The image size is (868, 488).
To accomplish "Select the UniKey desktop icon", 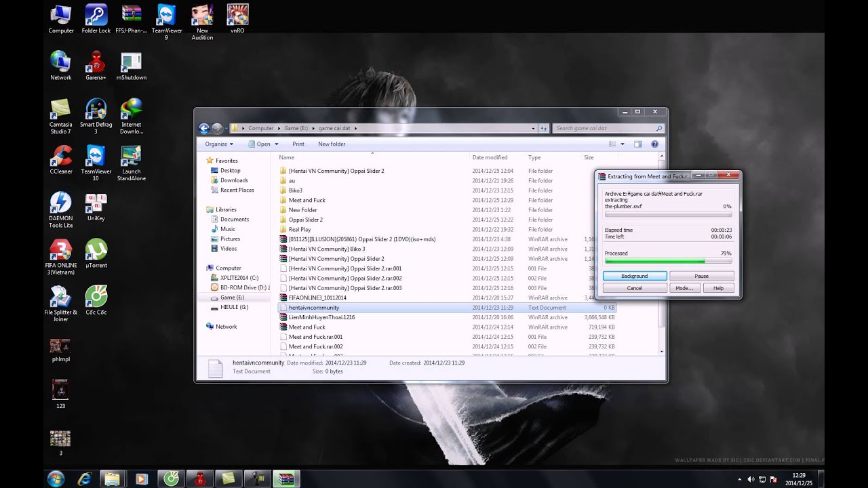I will pyautogui.click(x=96, y=207).
